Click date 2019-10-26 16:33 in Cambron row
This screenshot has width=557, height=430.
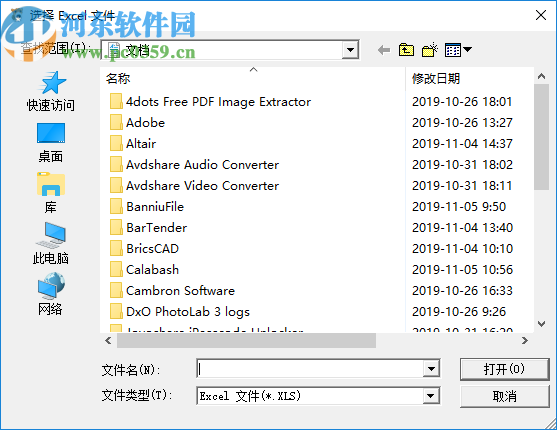(x=462, y=291)
